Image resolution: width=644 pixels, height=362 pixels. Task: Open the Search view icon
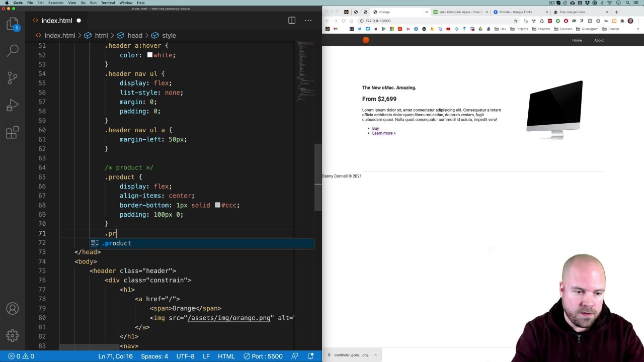click(13, 50)
